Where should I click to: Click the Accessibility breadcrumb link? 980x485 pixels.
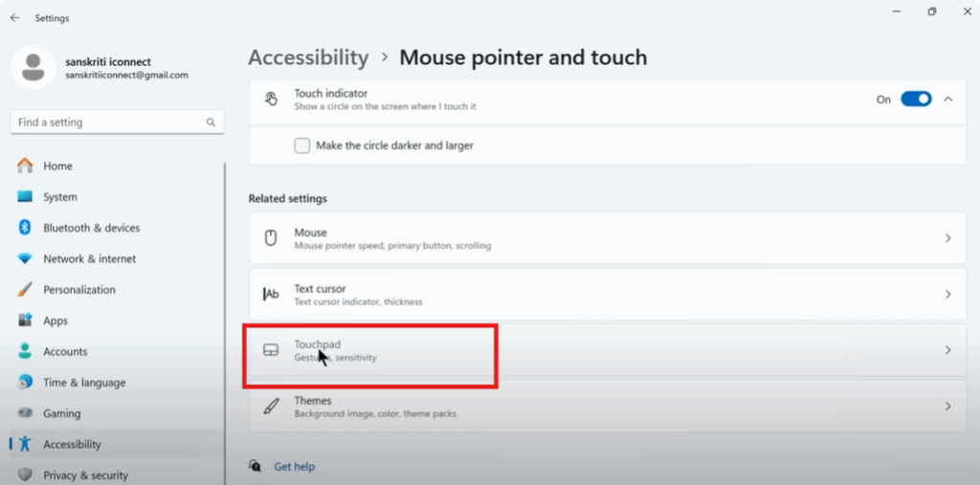pos(308,57)
